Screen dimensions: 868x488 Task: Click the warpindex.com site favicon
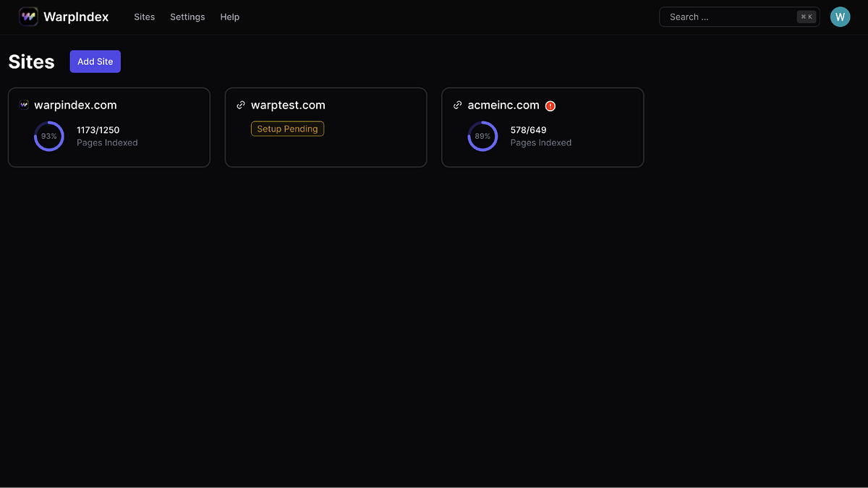click(24, 104)
